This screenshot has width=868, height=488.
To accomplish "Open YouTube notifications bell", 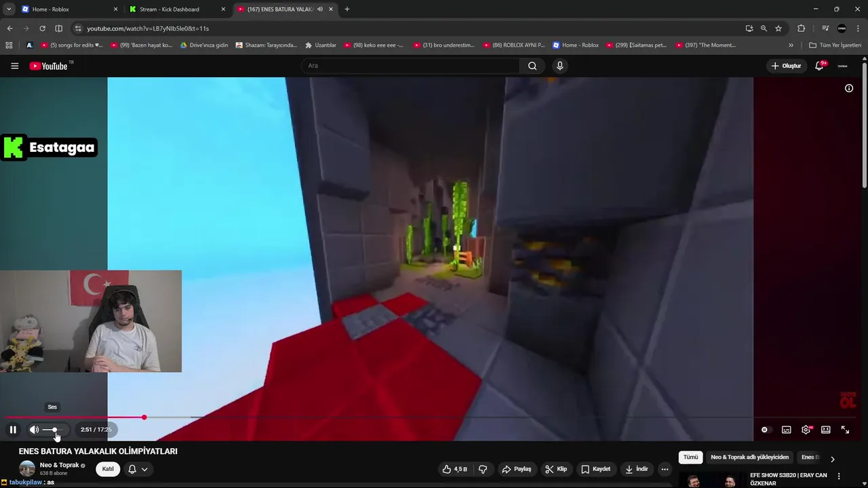I will click(x=819, y=66).
